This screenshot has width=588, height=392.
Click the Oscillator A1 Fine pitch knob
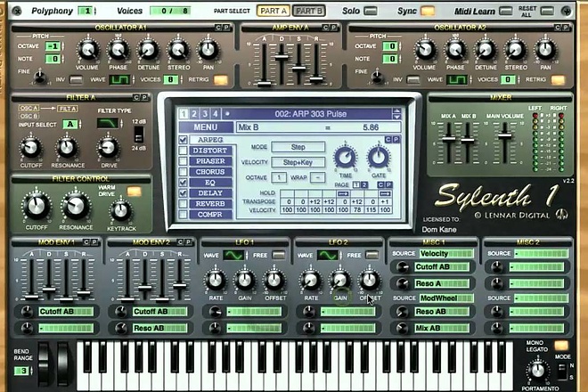coord(40,78)
